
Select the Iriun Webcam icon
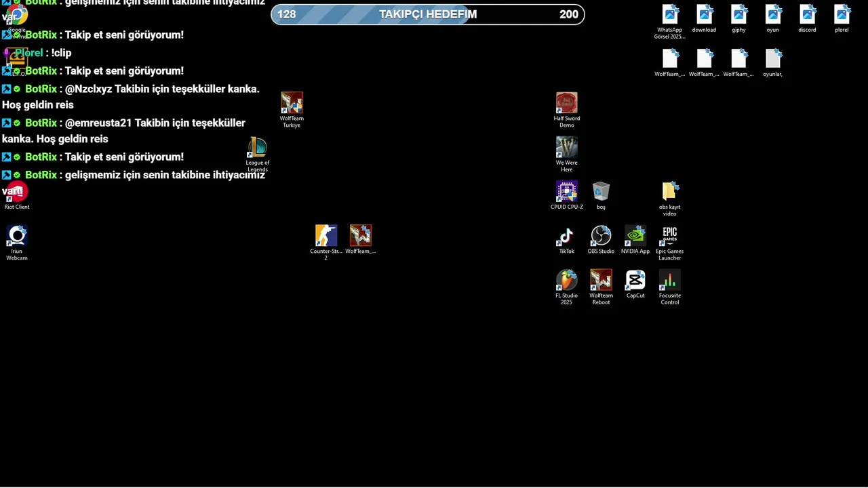pos(17,243)
